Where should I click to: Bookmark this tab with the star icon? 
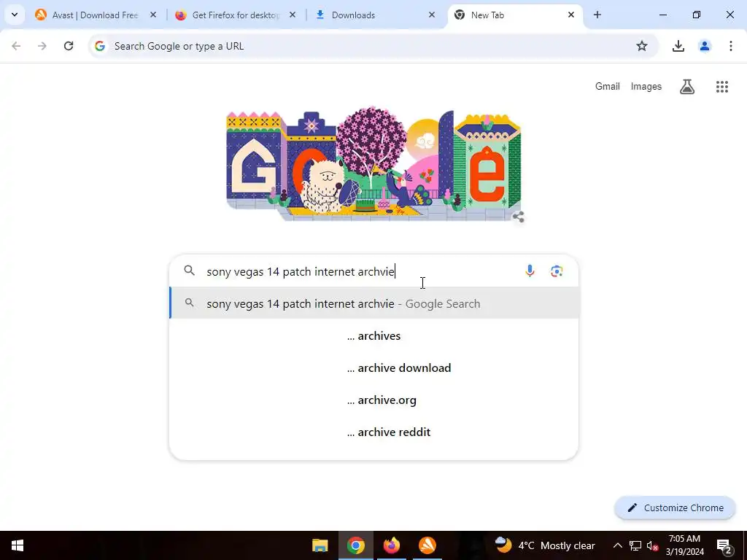pyautogui.click(x=642, y=46)
